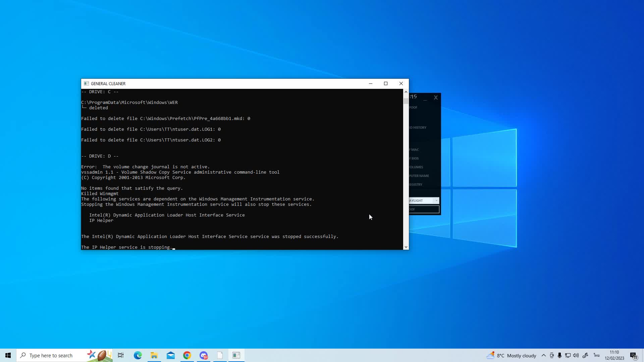Click the 'C:\ProgramData\Microsoft\Windows\WER' path line
644x362 pixels.
[x=129, y=103]
